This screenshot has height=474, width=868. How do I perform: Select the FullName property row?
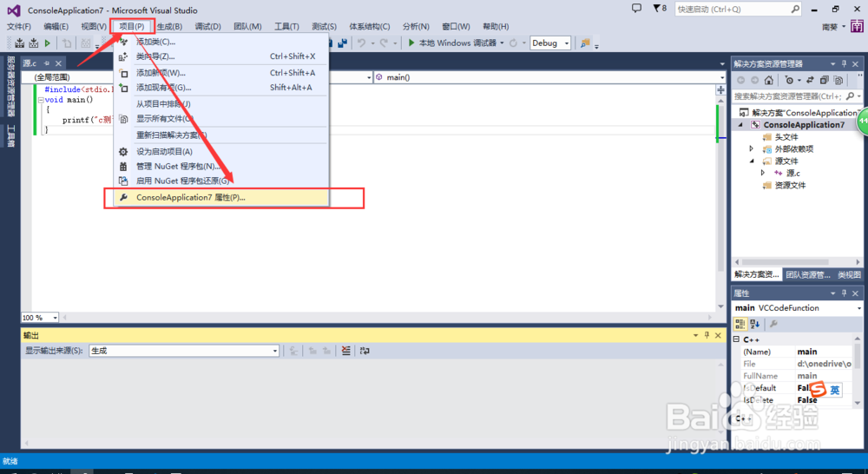point(797,375)
